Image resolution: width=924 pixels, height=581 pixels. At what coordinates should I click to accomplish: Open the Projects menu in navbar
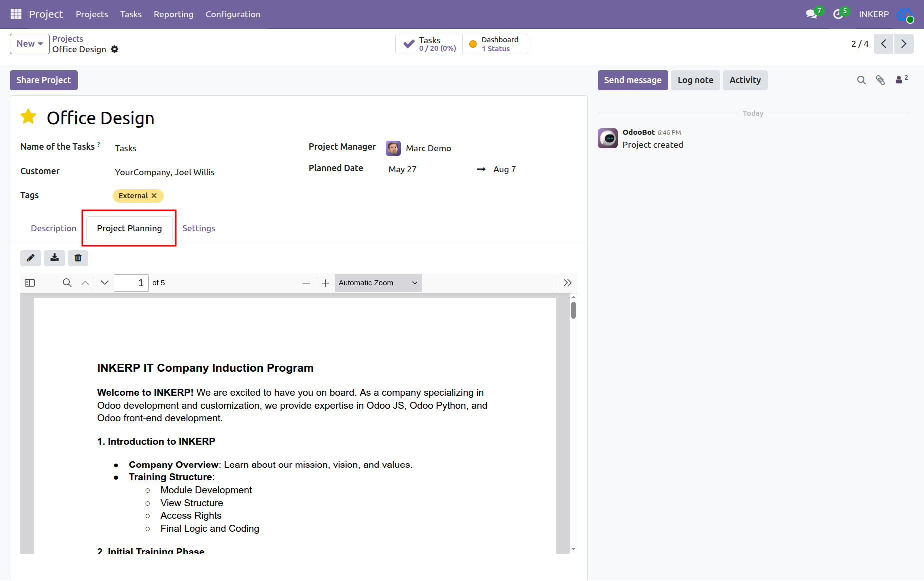[92, 14]
